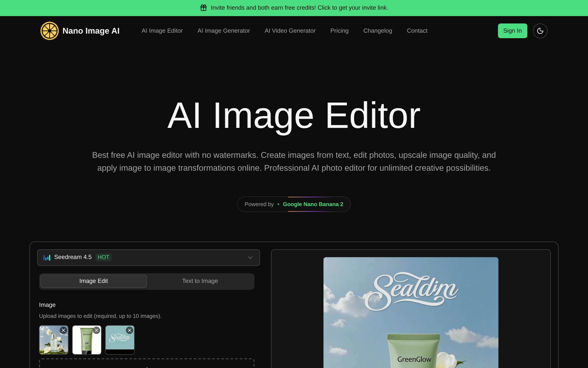Viewport: 588px width, 368px height.
Task: Select the perfume bottle uploaded thumbnail
Action: point(54,340)
